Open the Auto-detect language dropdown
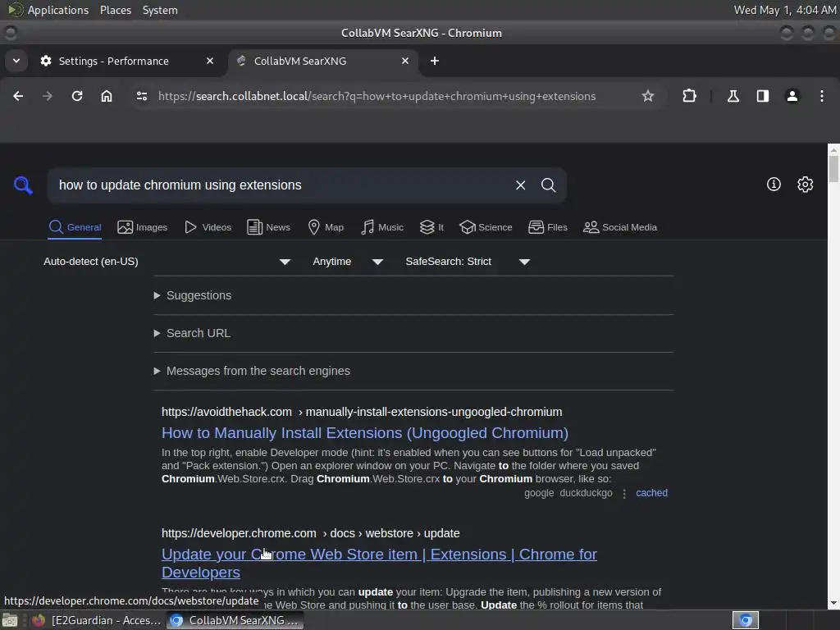The height and width of the screenshot is (630, 840). click(167, 262)
